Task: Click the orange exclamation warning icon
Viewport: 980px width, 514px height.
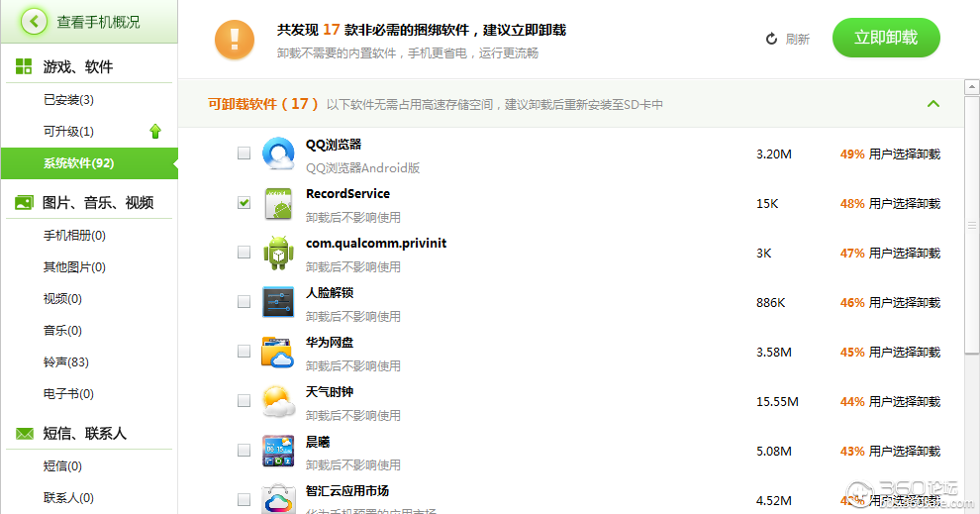Action: coord(235,40)
